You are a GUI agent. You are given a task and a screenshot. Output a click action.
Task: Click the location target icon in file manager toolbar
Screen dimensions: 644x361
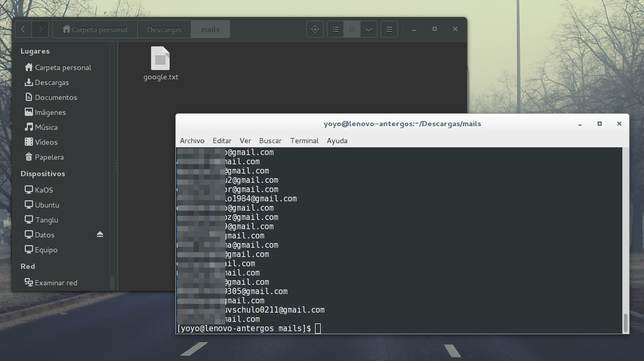click(315, 29)
